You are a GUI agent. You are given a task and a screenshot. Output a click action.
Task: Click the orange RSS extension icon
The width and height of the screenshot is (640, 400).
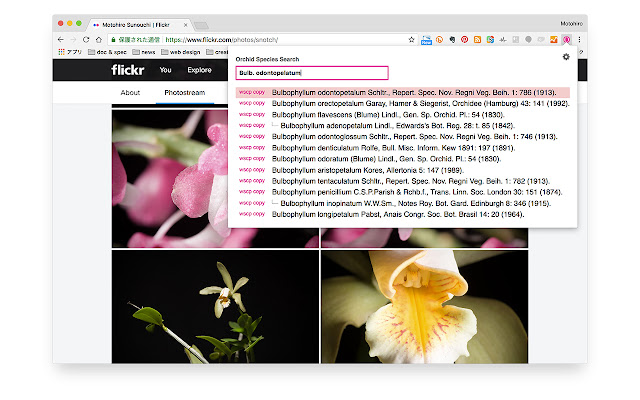pyautogui.click(x=477, y=40)
